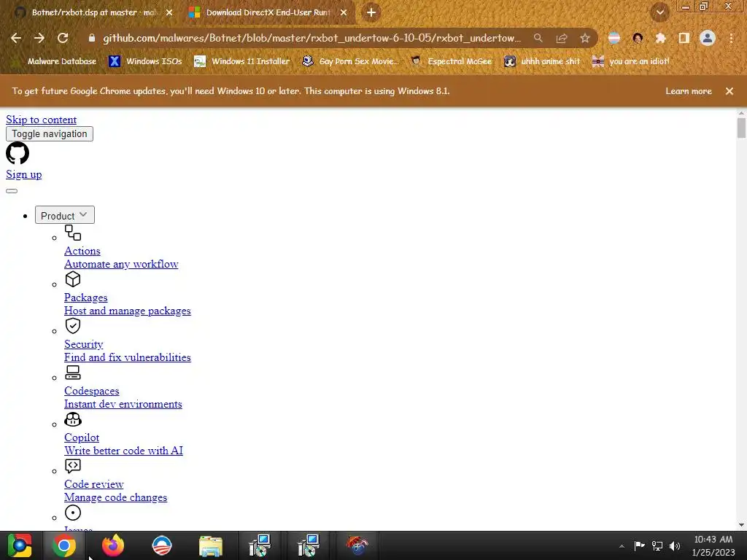Open Chrome side panel icon

click(x=684, y=38)
